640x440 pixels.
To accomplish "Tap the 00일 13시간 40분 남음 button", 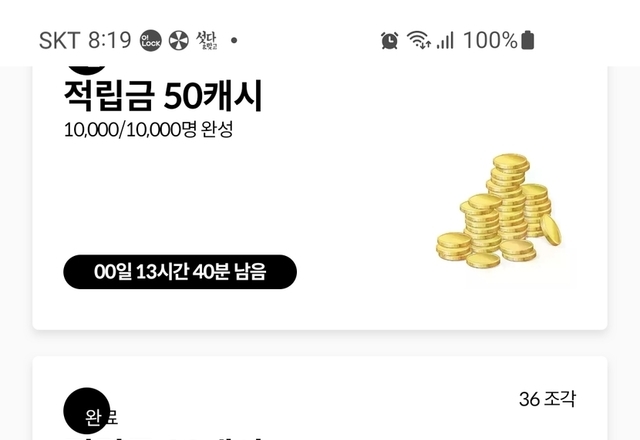I will (180, 272).
